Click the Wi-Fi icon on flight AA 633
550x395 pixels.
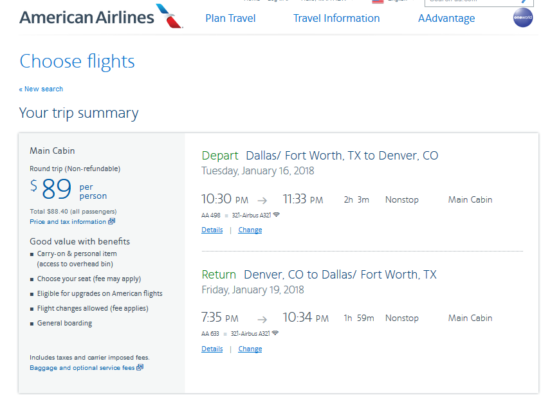click(x=275, y=333)
